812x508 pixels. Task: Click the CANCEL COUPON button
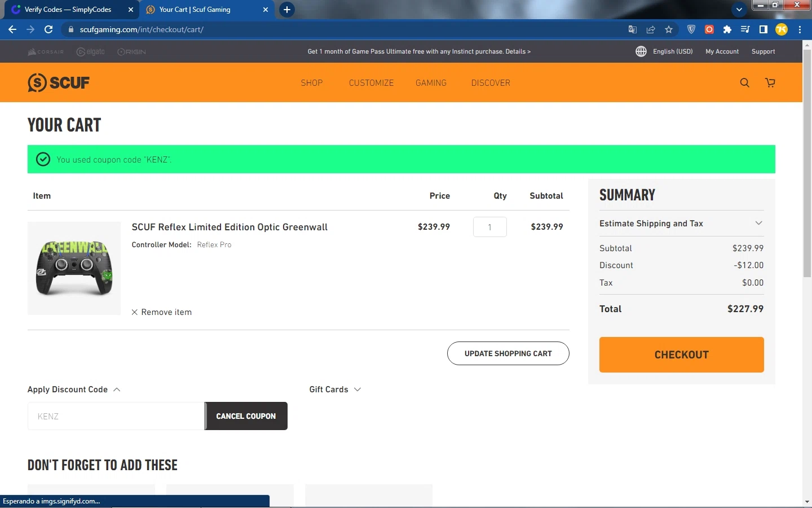(x=246, y=416)
